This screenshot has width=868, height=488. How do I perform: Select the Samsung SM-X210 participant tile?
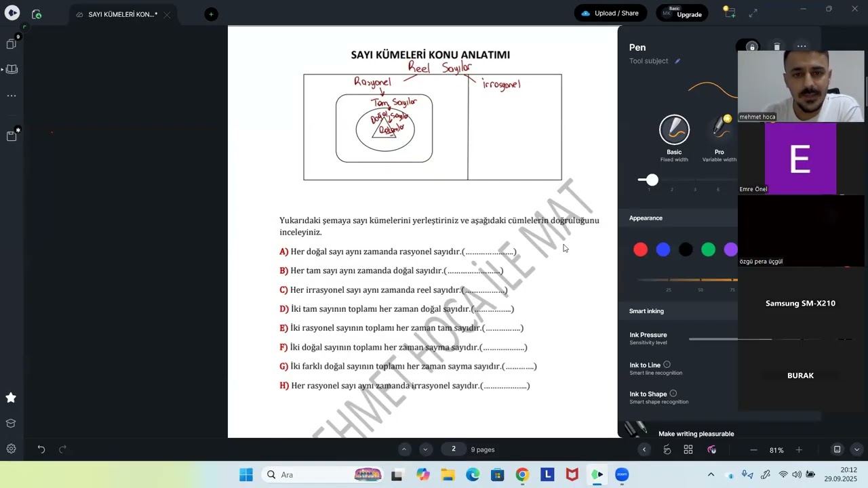pyautogui.click(x=801, y=303)
